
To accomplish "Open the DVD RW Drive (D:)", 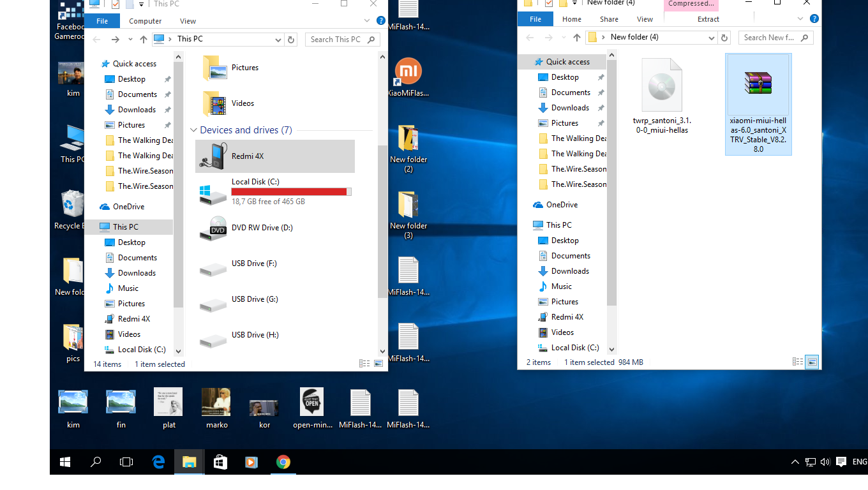I will pos(262,228).
